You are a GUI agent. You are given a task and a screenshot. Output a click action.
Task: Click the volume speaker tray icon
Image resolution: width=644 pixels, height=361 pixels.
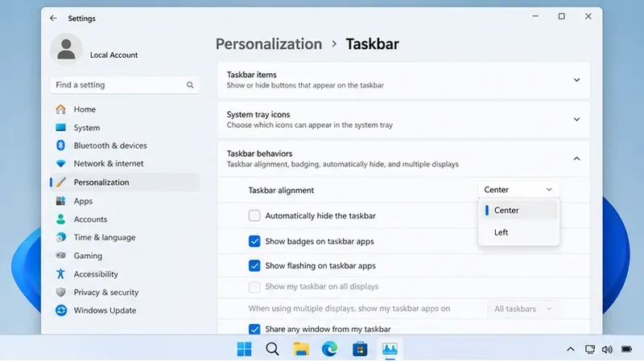click(x=607, y=350)
